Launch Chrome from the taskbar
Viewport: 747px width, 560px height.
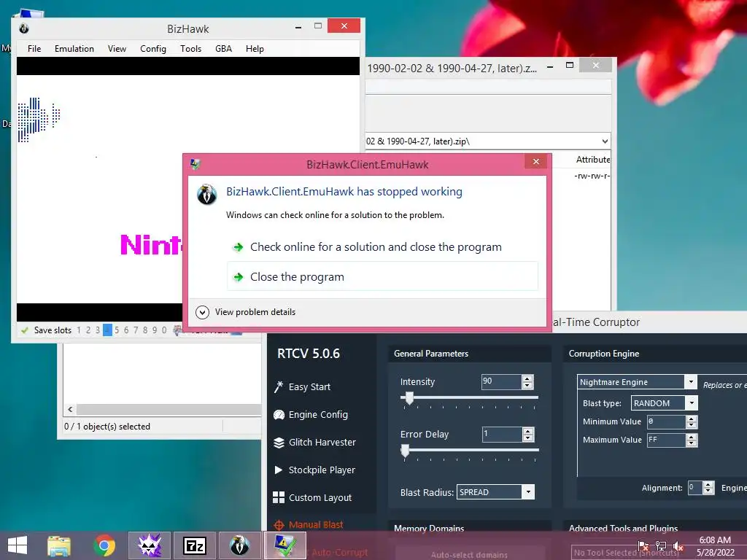104,545
